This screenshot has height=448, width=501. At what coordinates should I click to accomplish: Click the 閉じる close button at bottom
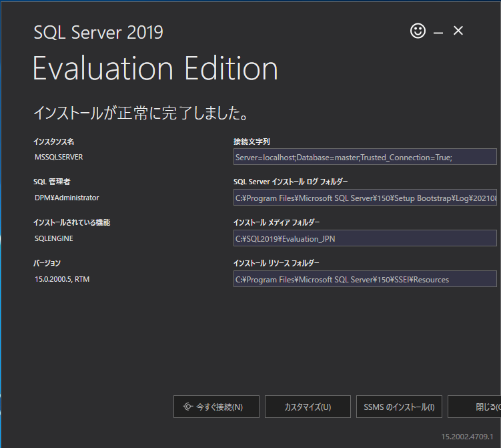(474, 407)
